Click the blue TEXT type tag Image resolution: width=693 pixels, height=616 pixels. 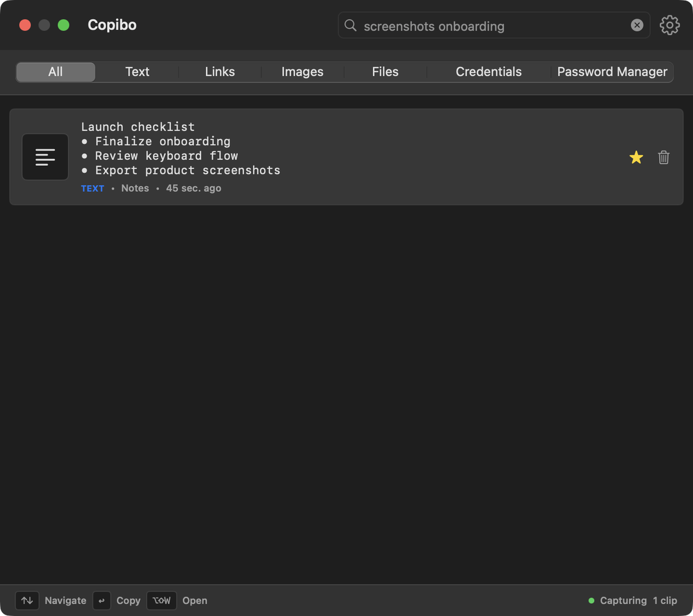(x=92, y=188)
